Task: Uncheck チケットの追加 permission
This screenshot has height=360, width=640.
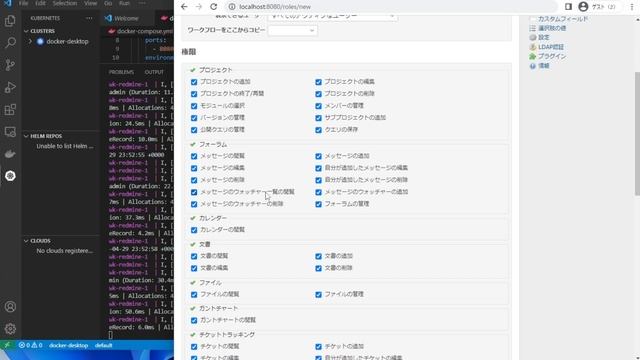Action: (x=318, y=347)
